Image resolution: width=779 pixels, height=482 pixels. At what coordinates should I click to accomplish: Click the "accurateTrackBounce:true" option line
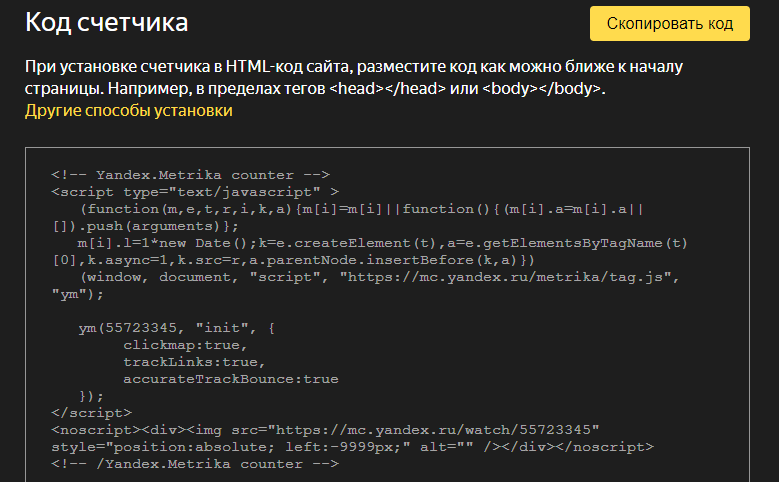[230, 379]
